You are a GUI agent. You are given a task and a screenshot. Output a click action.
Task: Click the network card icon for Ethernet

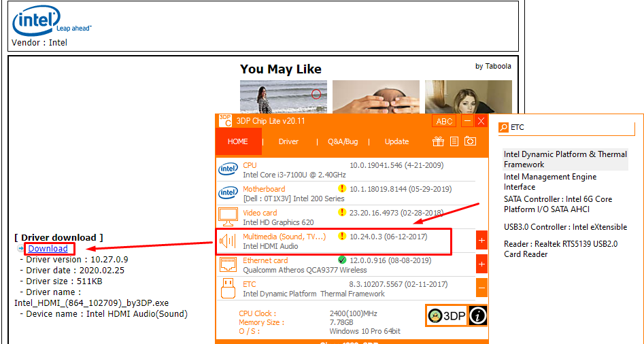[x=228, y=264]
